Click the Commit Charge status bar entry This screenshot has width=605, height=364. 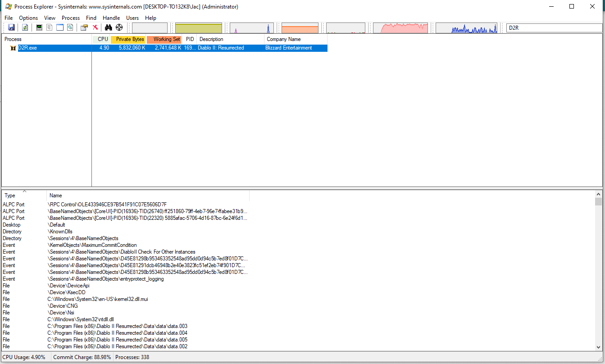[x=82, y=357]
